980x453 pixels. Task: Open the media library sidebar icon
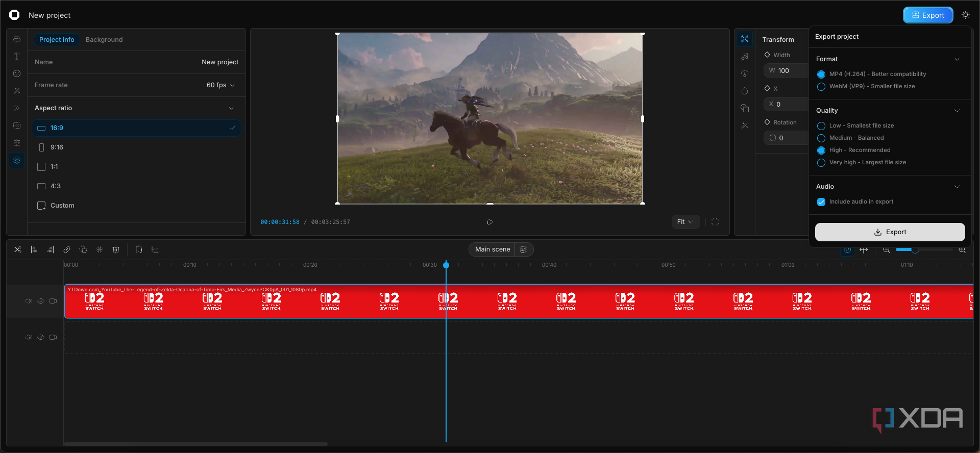pyautogui.click(x=17, y=39)
